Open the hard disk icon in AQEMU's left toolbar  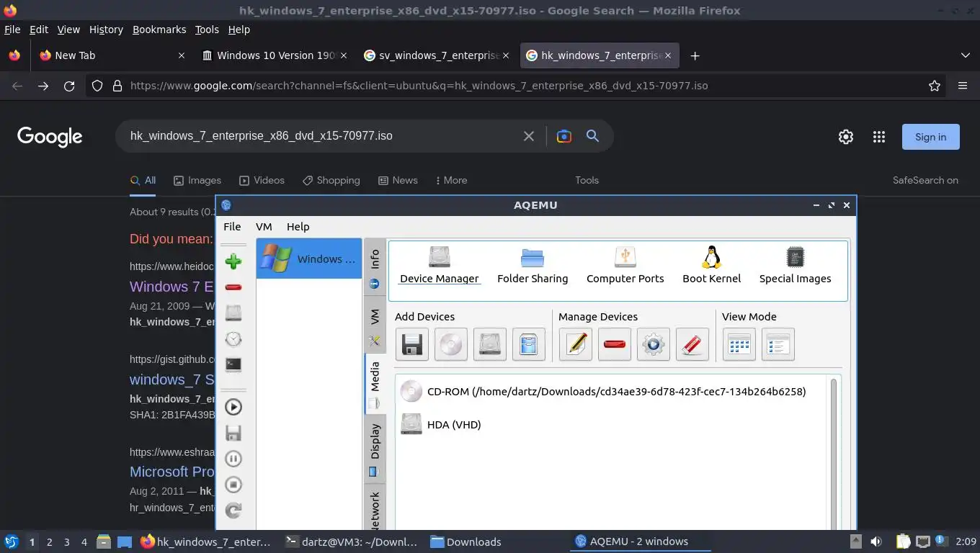point(233,313)
